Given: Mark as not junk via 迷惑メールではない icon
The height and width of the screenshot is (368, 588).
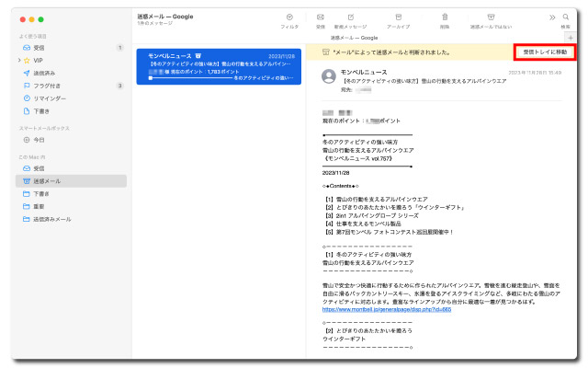Looking at the screenshot, I should point(491,17).
